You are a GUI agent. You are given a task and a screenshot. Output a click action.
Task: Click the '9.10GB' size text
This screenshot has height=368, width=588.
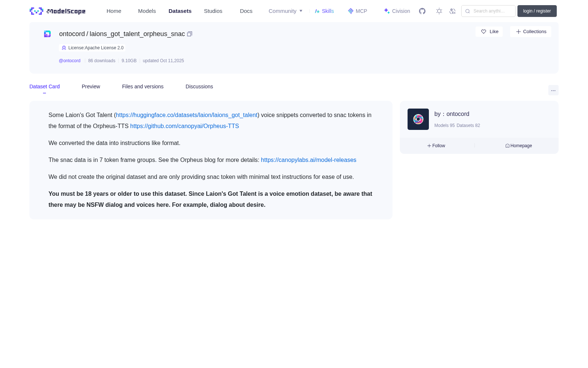pyautogui.click(x=129, y=61)
